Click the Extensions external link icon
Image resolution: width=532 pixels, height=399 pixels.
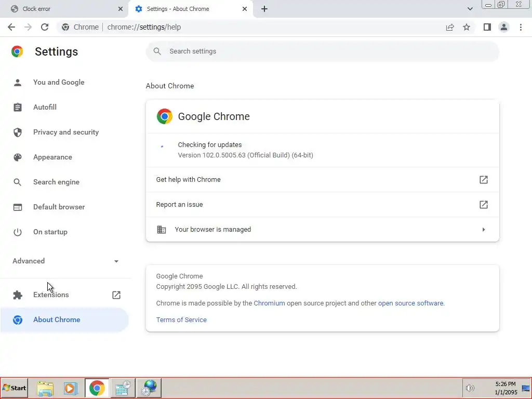[x=116, y=295]
